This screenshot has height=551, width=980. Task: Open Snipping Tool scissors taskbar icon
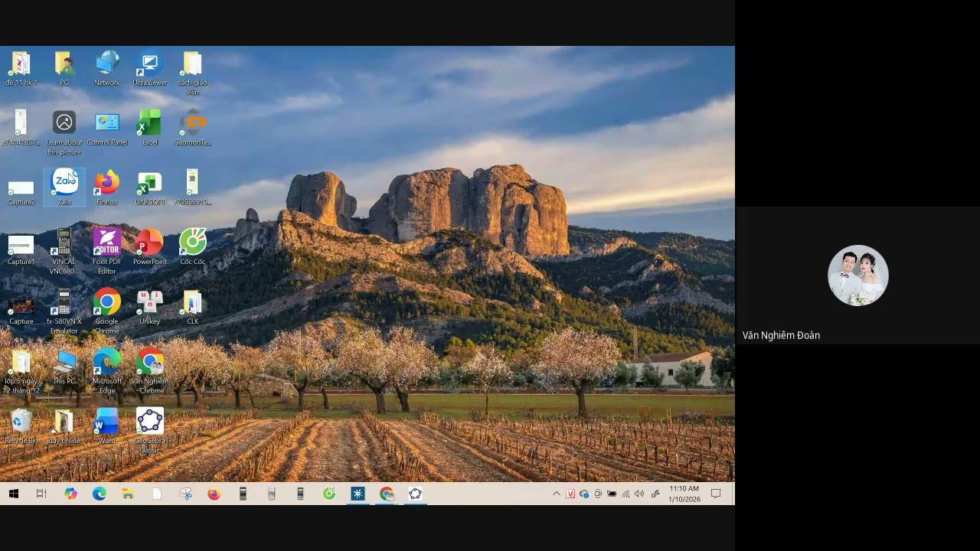[185, 494]
